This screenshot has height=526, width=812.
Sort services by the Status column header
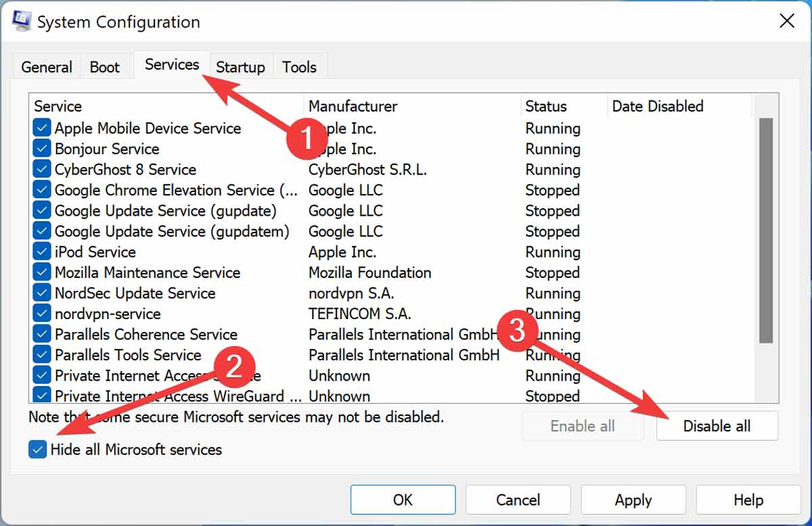click(544, 106)
